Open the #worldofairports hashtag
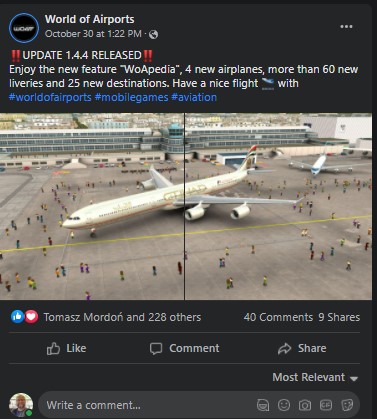 pos(50,97)
